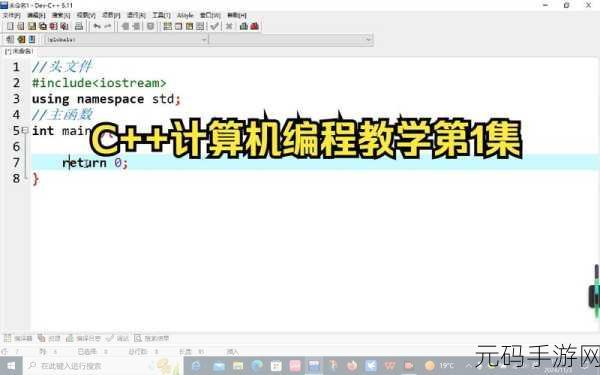Click the Rebuild All toolbar icon
Screen dimensions: 600x375
[200, 26]
